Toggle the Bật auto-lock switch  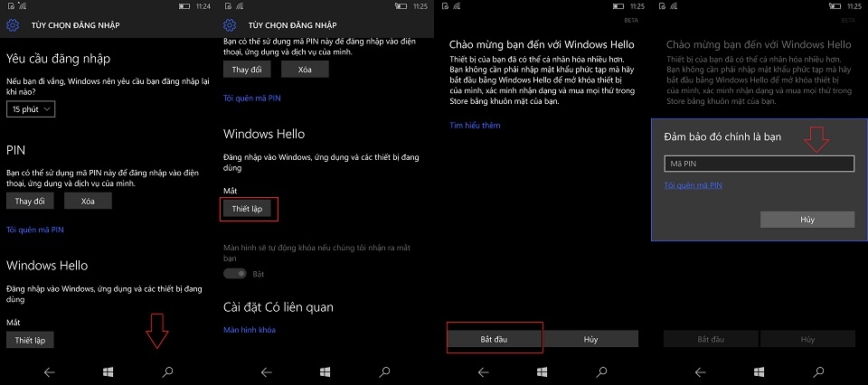[x=235, y=274]
